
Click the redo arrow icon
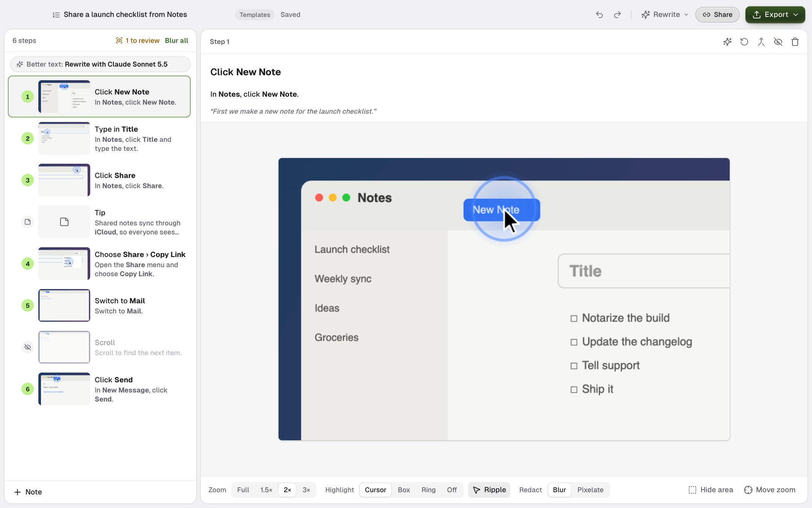click(x=617, y=15)
